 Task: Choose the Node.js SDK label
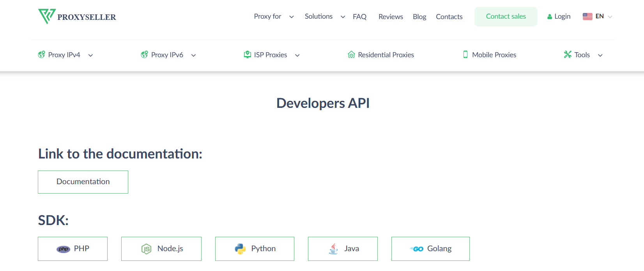(x=170, y=248)
